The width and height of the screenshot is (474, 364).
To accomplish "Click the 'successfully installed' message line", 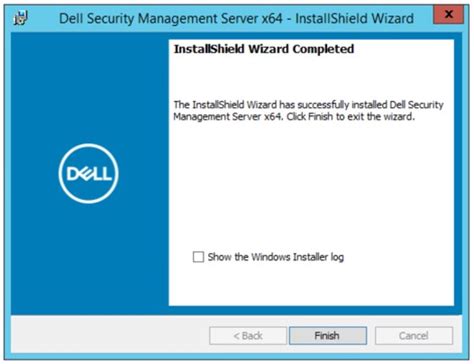I will 308,105.
